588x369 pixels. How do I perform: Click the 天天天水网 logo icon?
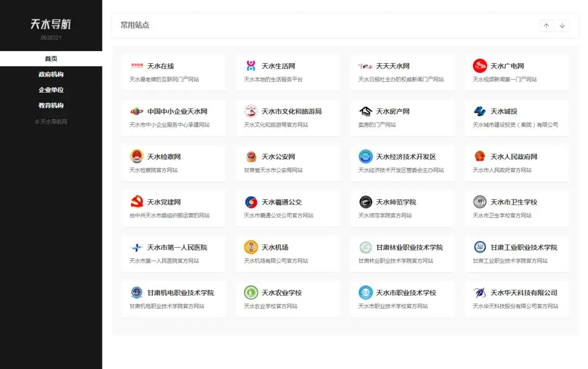point(365,66)
